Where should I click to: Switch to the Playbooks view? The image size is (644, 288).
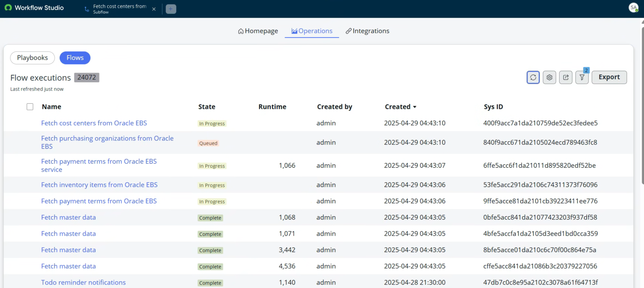pyautogui.click(x=32, y=58)
